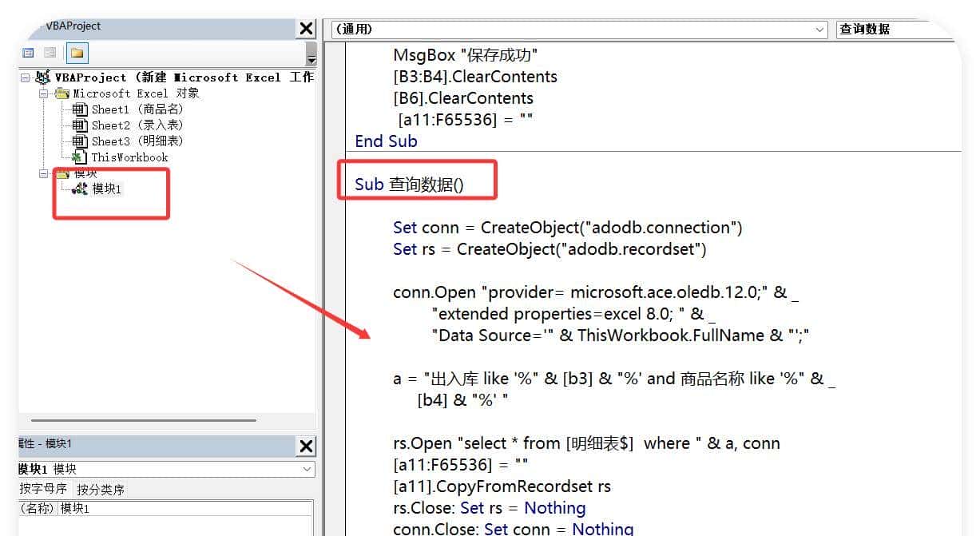Click the View Object icon in Project toolbar
Viewport: 980px width, 536px height.
[50, 54]
